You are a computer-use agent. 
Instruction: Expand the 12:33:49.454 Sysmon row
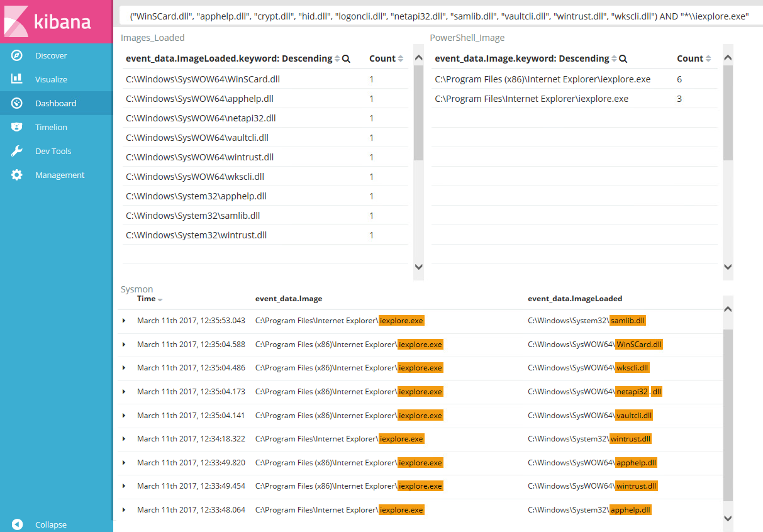pos(124,486)
